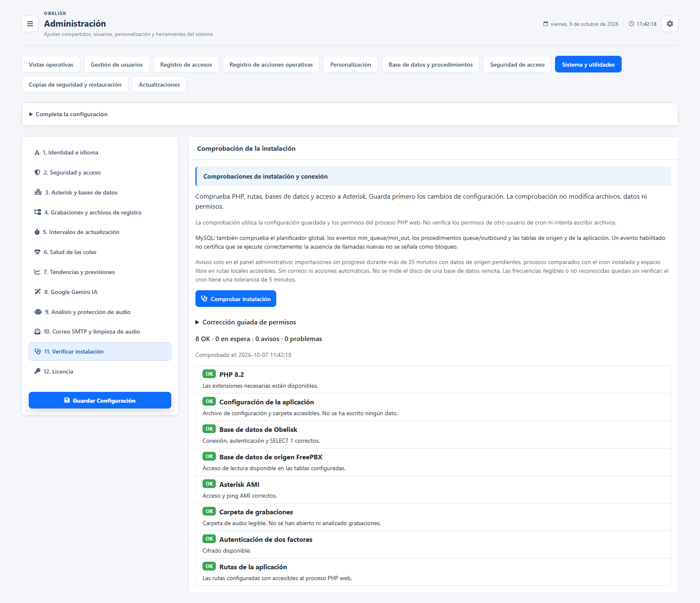
Task: Open Base de datos y procedimientos tab
Action: tap(431, 65)
